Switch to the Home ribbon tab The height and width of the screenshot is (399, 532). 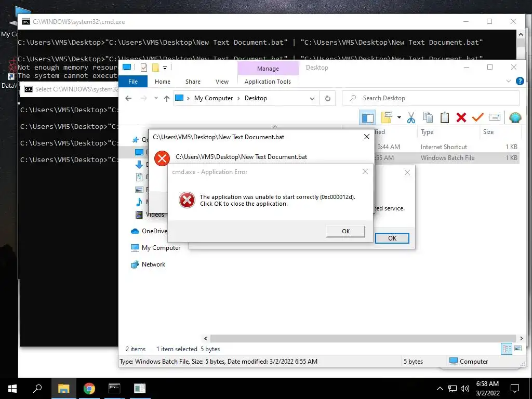tap(163, 82)
